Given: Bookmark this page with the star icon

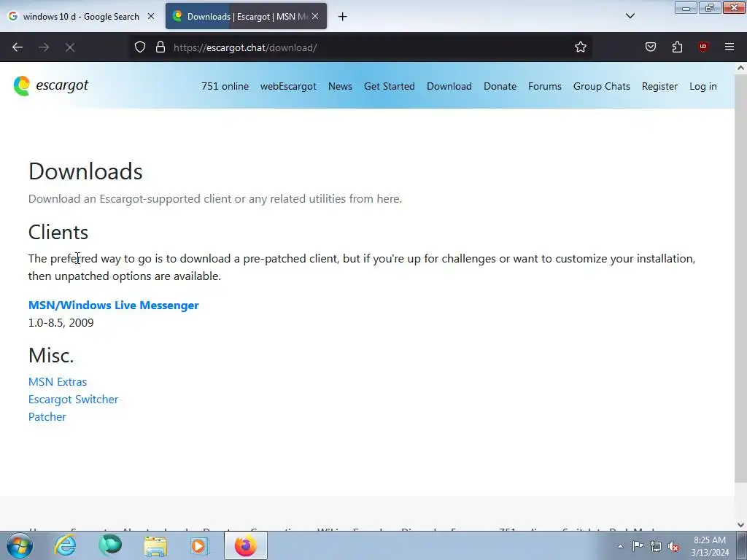Looking at the screenshot, I should 580,47.
